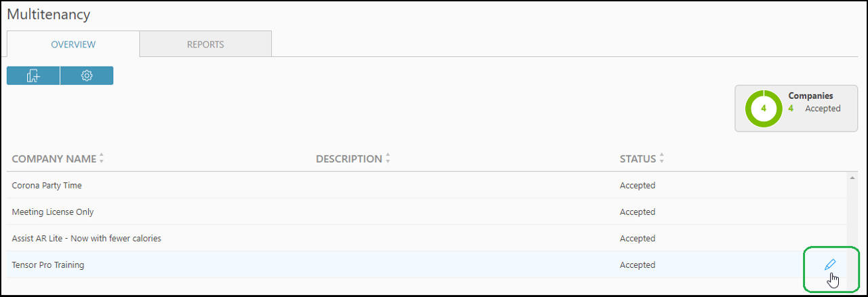
Task: Toggle Description column sort arrows
Action: (x=388, y=159)
